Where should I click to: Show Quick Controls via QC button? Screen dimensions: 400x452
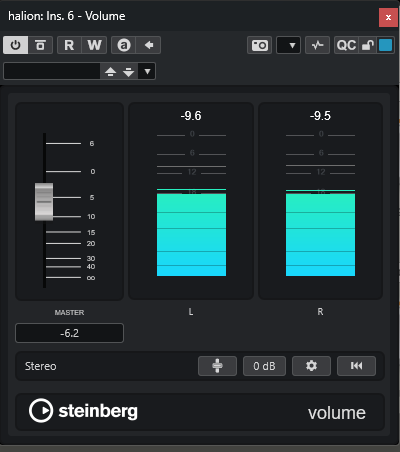pyautogui.click(x=346, y=45)
